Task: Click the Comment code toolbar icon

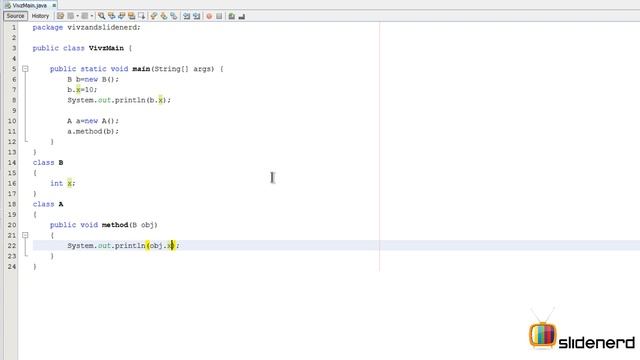Action: (231, 16)
